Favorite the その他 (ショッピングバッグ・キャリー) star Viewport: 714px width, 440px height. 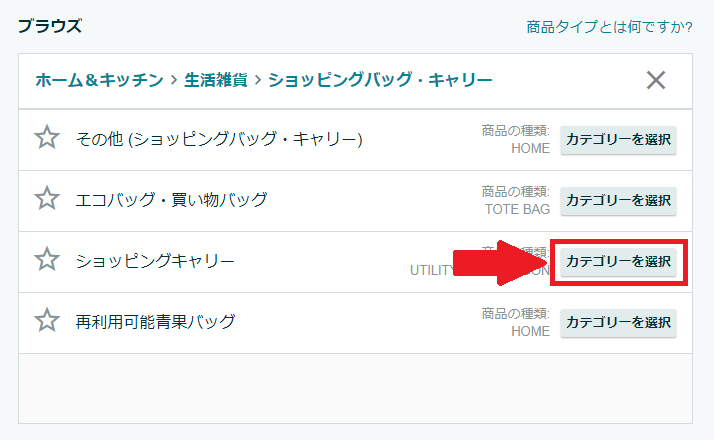(x=47, y=138)
